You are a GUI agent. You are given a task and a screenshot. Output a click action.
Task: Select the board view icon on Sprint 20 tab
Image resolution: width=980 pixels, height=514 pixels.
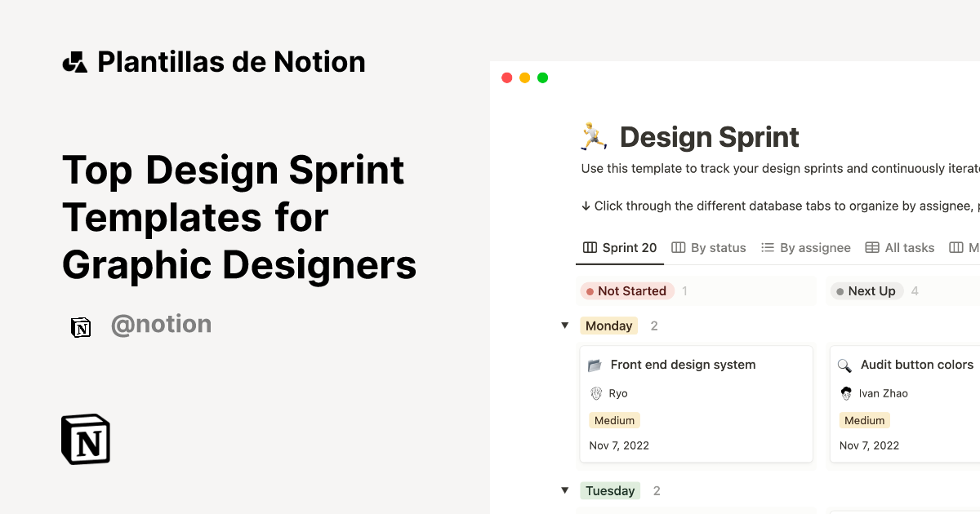click(x=590, y=247)
